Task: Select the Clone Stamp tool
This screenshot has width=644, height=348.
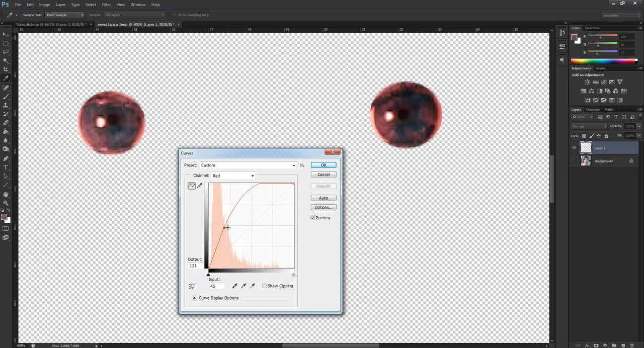Action: 6,105
